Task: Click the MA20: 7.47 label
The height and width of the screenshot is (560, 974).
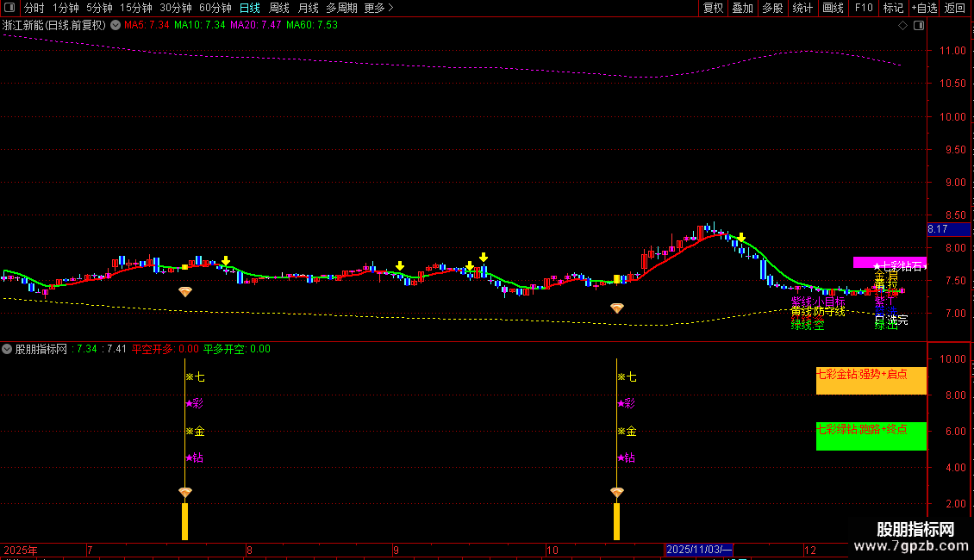Action: (255, 25)
